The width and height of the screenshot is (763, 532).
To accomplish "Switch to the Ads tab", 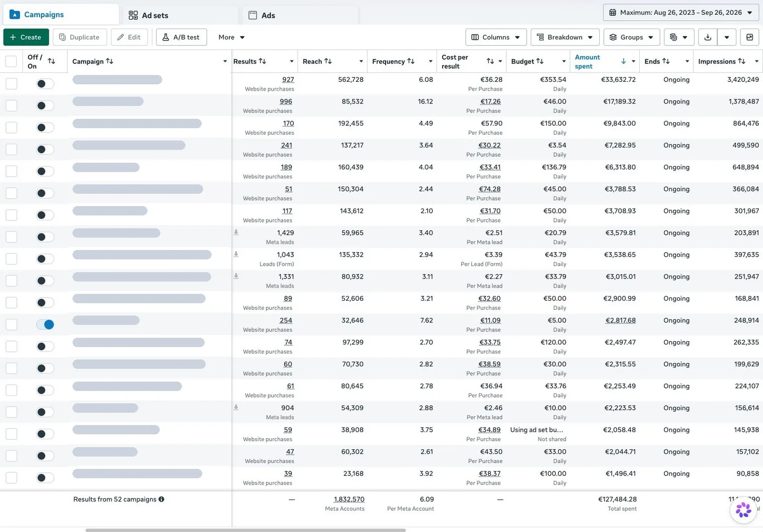I will [x=300, y=15].
